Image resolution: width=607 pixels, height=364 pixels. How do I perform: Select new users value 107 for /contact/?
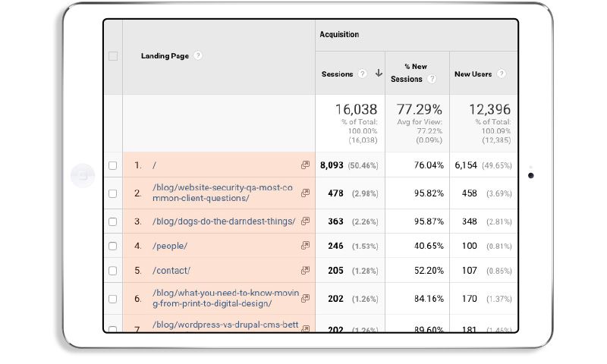pos(469,271)
